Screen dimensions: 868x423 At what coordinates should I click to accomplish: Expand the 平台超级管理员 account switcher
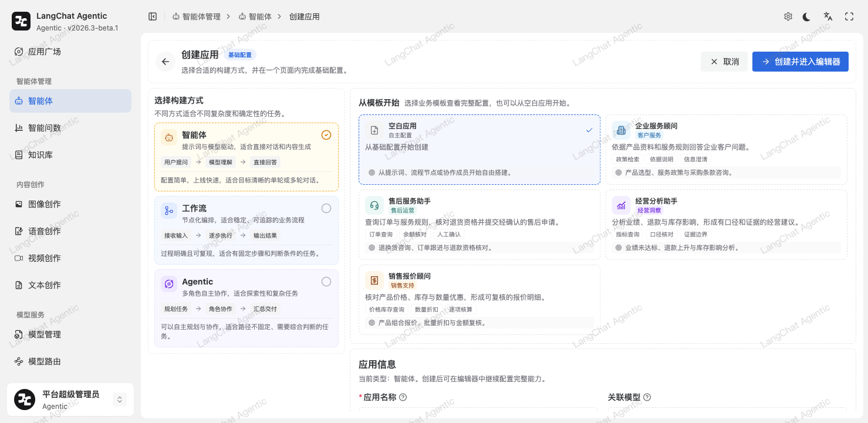[x=120, y=400]
